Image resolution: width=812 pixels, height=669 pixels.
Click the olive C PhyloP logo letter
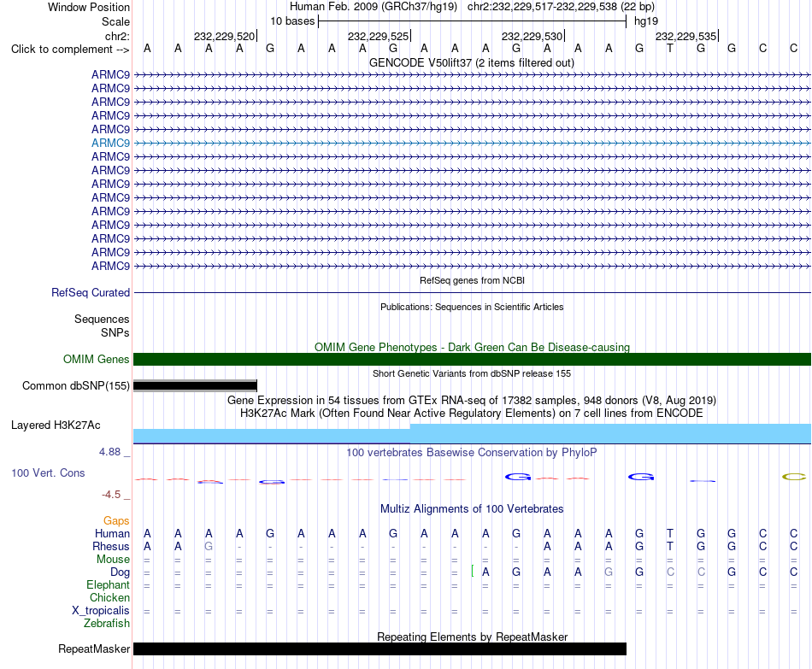(794, 477)
